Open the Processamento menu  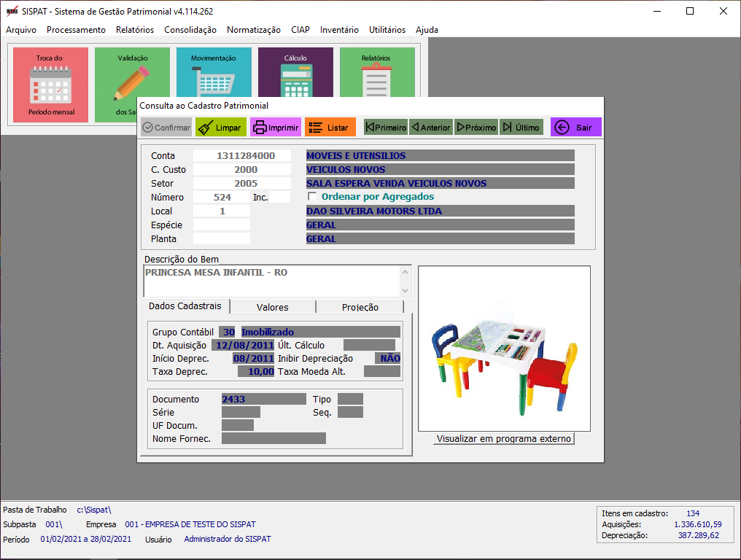pos(76,30)
